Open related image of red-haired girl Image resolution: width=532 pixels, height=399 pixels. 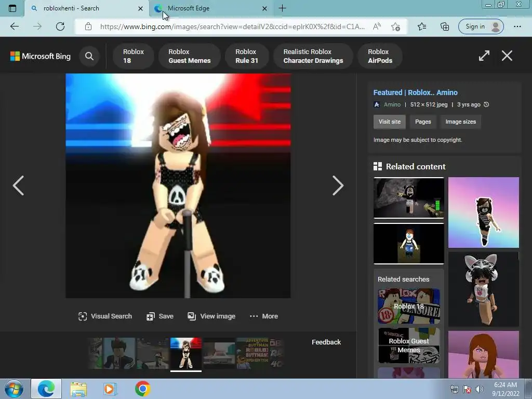point(484,354)
